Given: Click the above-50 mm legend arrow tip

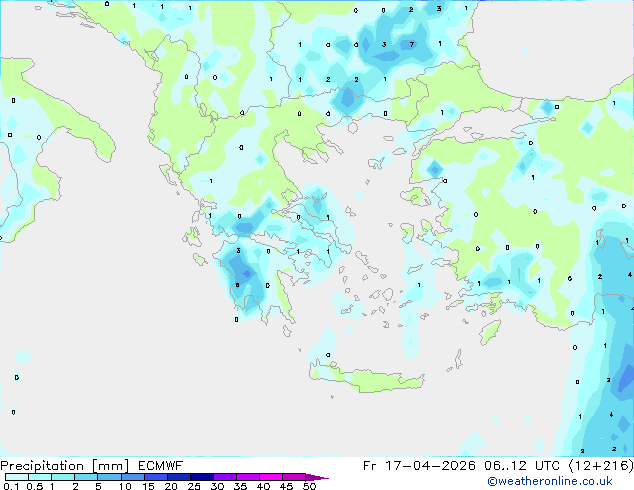Looking at the screenshot, I should [317, 477].
